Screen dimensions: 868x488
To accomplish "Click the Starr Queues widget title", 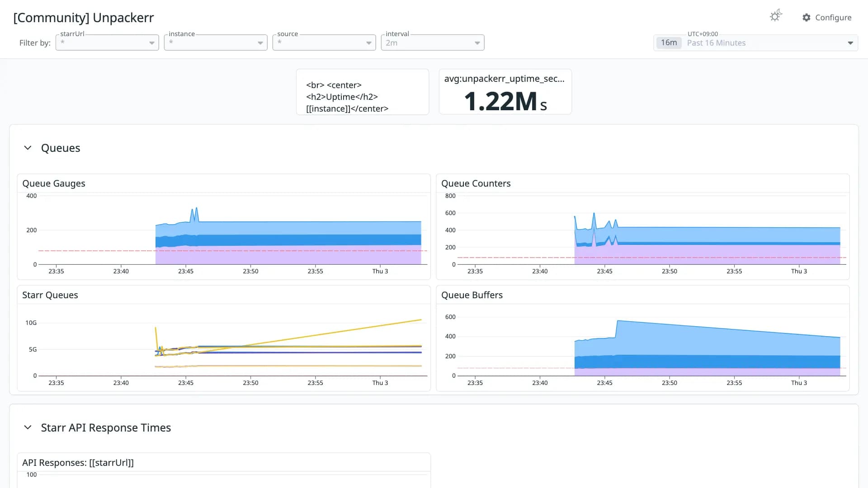I will pos(50,295).
